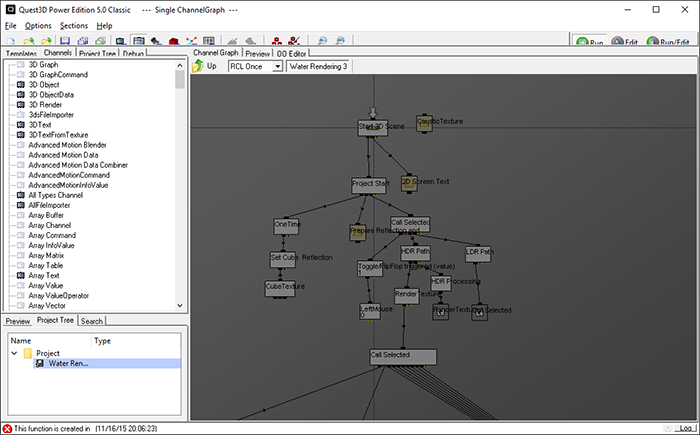
Task: Click the zoom out magnifier icon
Action: pyautogui.click(x=340, y=41)
